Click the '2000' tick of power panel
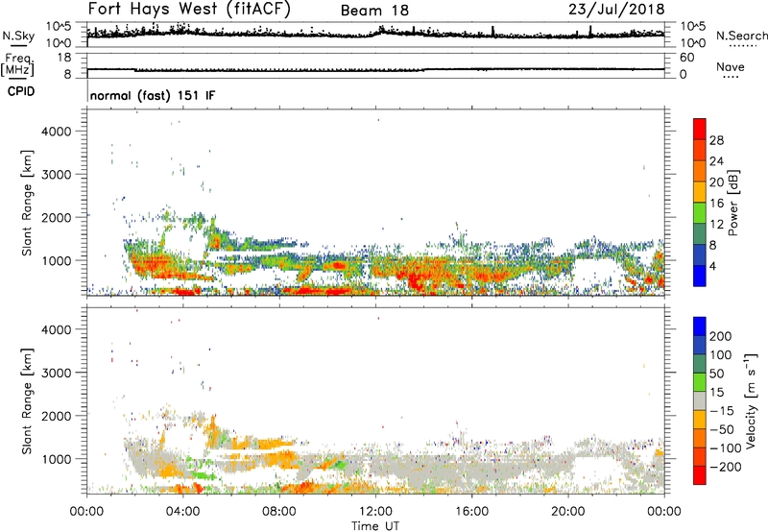Screen dimensions: 768x532 pos(56,217)
